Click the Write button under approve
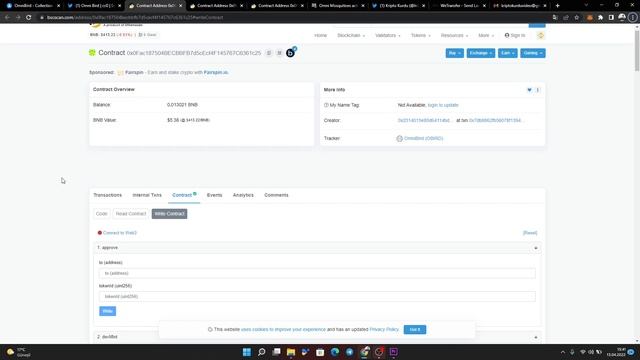Screen dimensions: 640x360 point(107,311)
